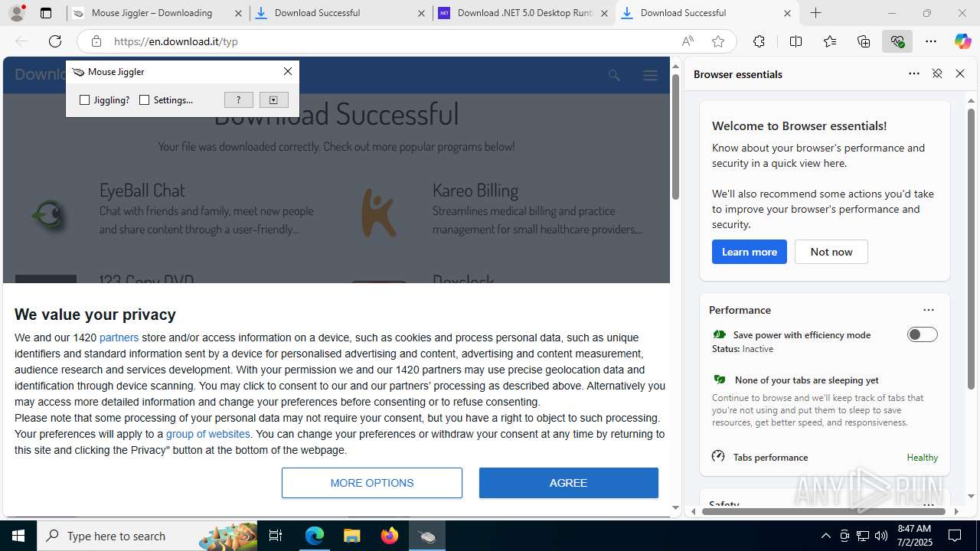Click the taskbar search box

click(148, 536)
